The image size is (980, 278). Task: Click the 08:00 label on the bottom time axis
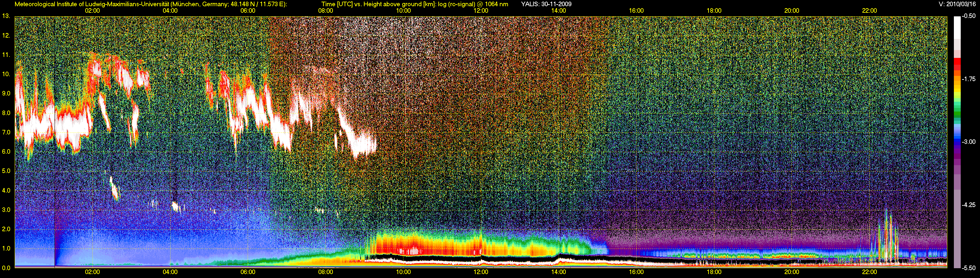coord(326,272)
